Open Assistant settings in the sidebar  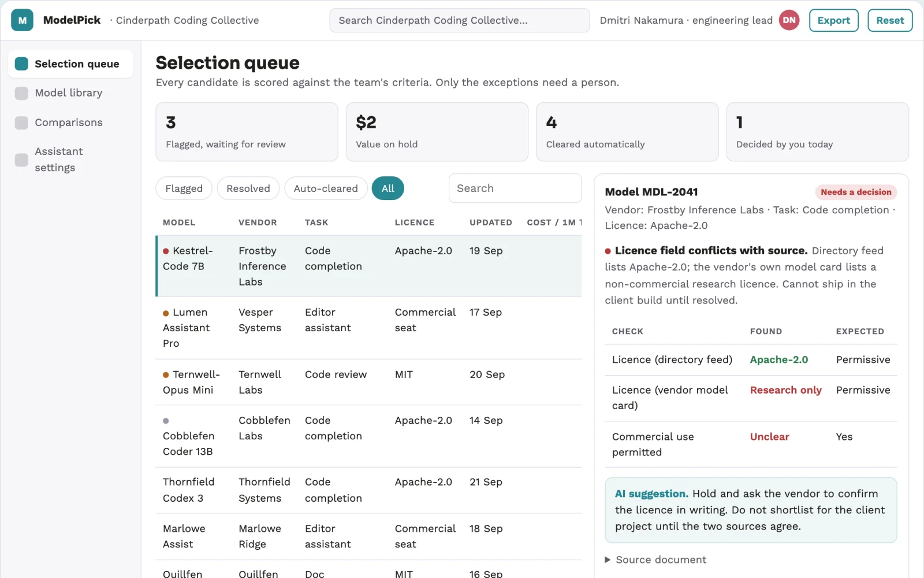pos(70,160)
